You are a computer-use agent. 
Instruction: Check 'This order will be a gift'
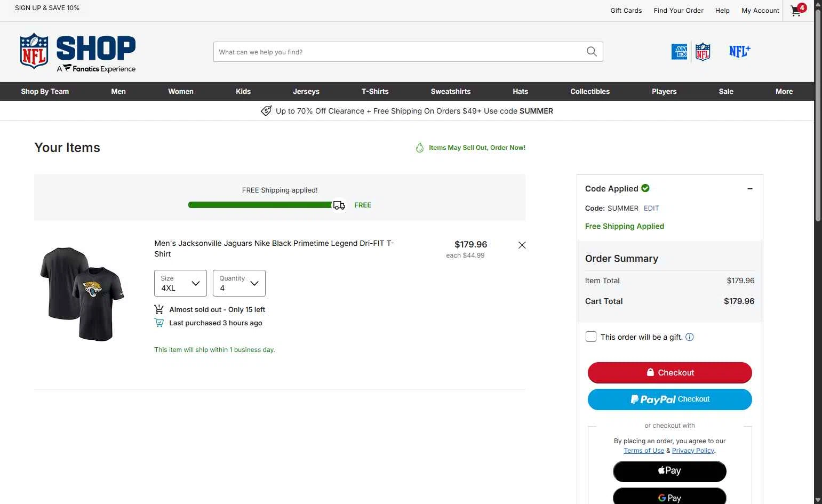[x=591, y=337]
